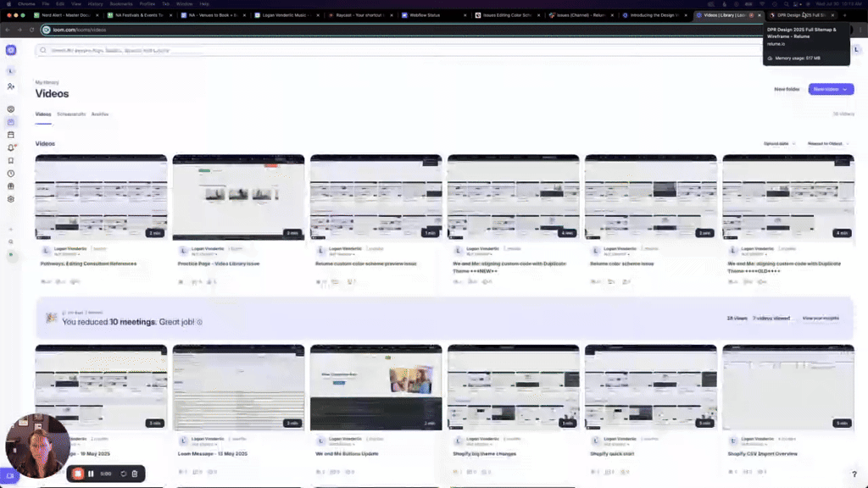Click the calendar meetings icon in the sidebar

(11, 135)
